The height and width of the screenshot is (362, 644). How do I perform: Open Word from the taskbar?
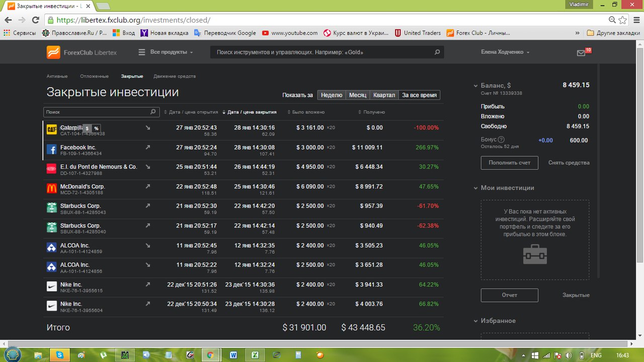(233, 355)
